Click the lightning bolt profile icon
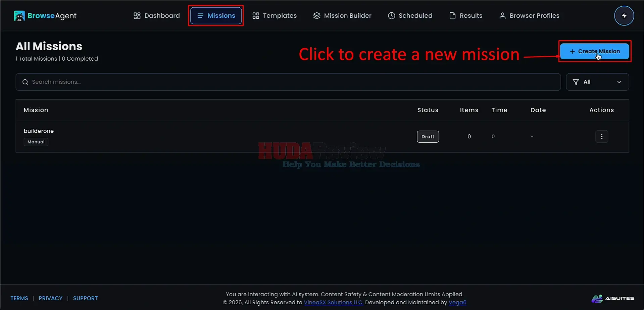Image resolution: width=644 pixels, height=310 pixels. pos(624,16)
